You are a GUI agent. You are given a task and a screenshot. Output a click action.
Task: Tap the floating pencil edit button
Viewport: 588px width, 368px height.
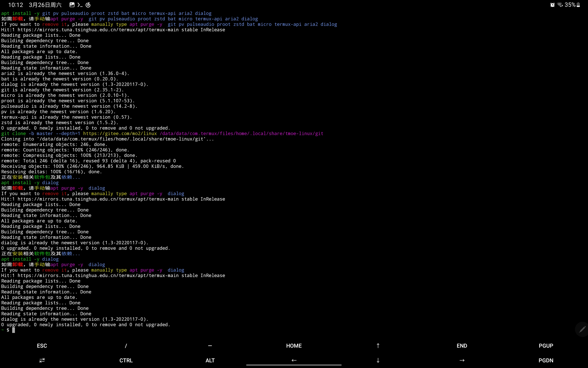pyautogui.click(x=582, y=329)
